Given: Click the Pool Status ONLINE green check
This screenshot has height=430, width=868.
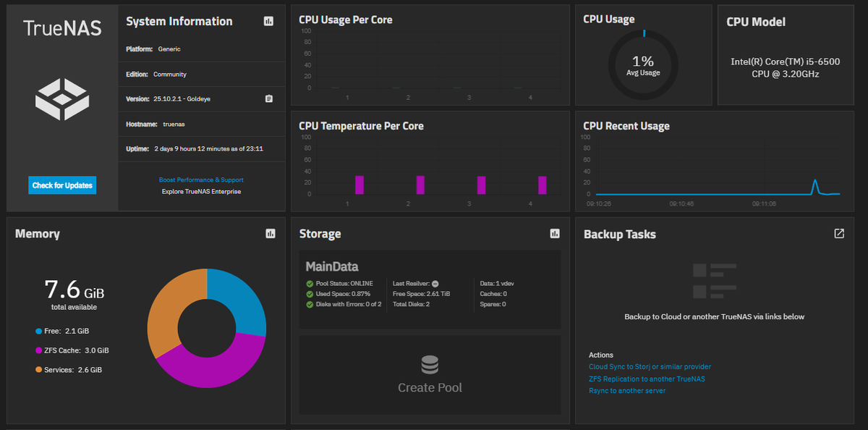Looking at the screenshot, I should click(310, 284).
